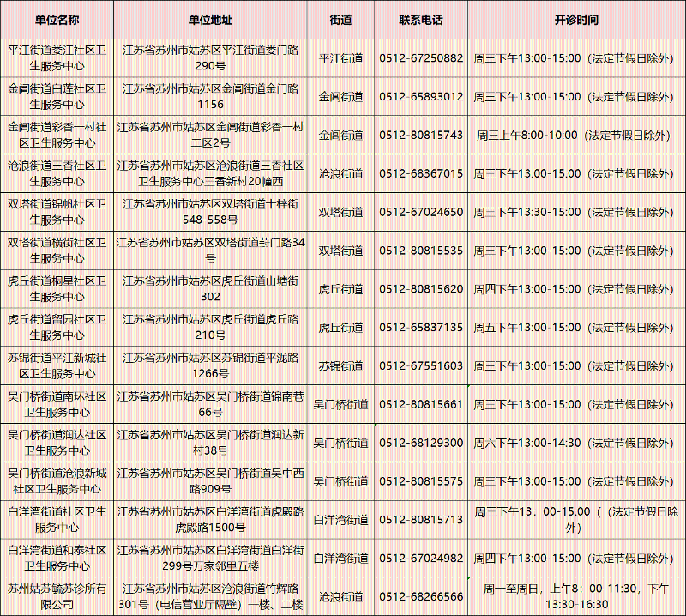
Task: Click phone number 0512-65893012
Action: pos(421,97)
